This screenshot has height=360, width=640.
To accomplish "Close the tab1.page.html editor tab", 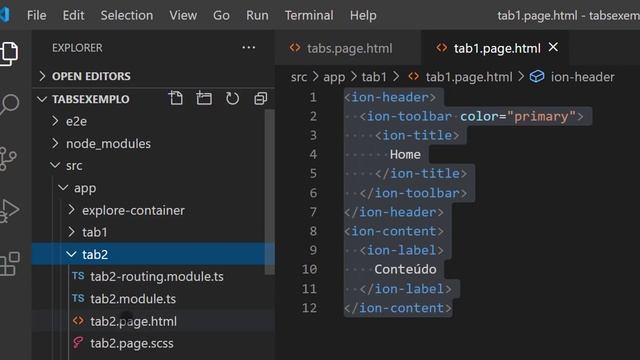I will coord(553,47).
